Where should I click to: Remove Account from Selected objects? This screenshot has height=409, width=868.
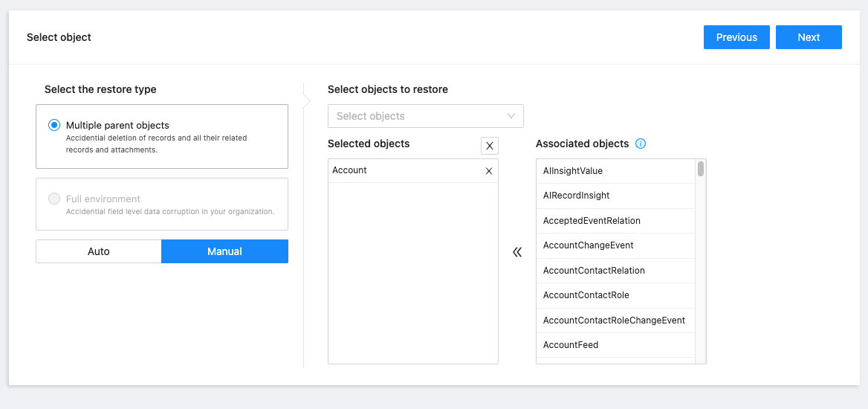(488, 171)
